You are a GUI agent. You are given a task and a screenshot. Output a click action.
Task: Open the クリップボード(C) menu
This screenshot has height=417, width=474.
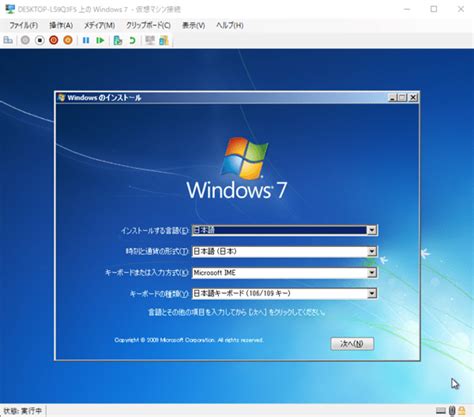[148, 25]
